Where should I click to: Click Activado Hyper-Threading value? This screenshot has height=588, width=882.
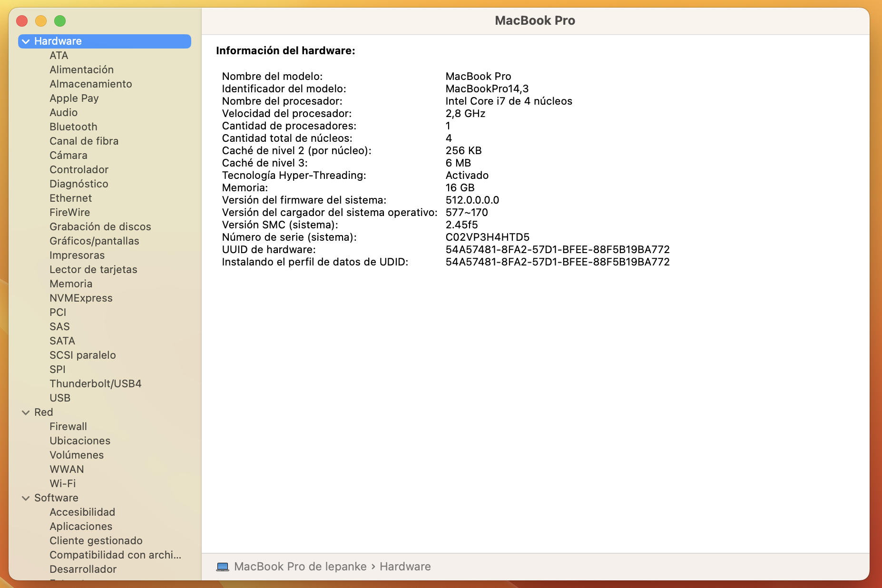click(467, 175)
